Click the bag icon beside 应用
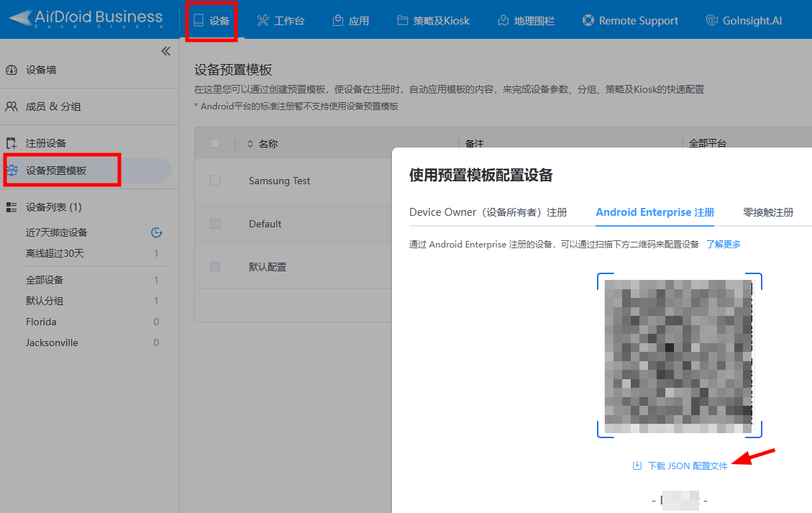This screenshot has height=513, width=812. click(x=338, y=20)
